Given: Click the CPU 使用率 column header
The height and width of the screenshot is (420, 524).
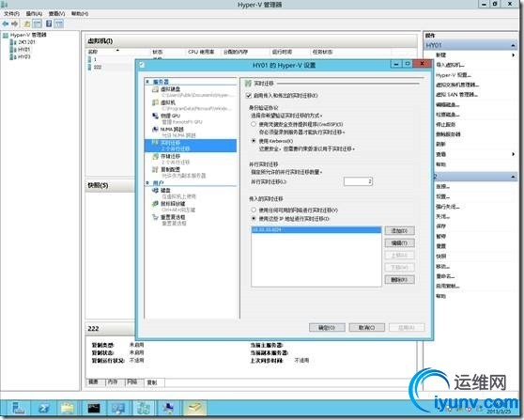Looking at the screenshot, I should pyautogui.click(x=201, y=53).
